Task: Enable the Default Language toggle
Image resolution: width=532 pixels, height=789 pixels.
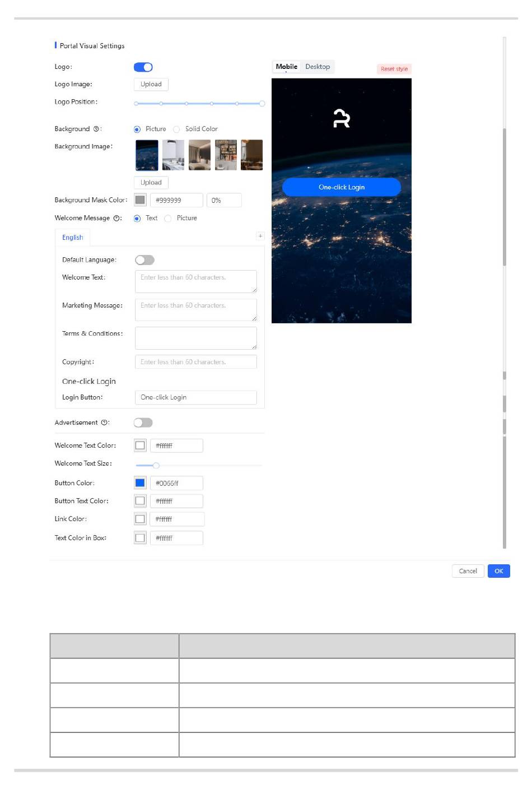Action: pyautogui.click(x=144, y=260)
